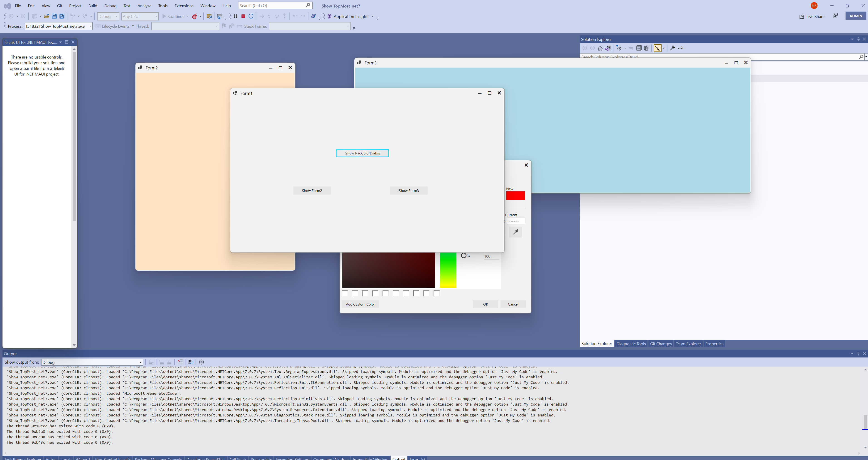Open Solution Explorer properties wrench icon

pos(672,48)
